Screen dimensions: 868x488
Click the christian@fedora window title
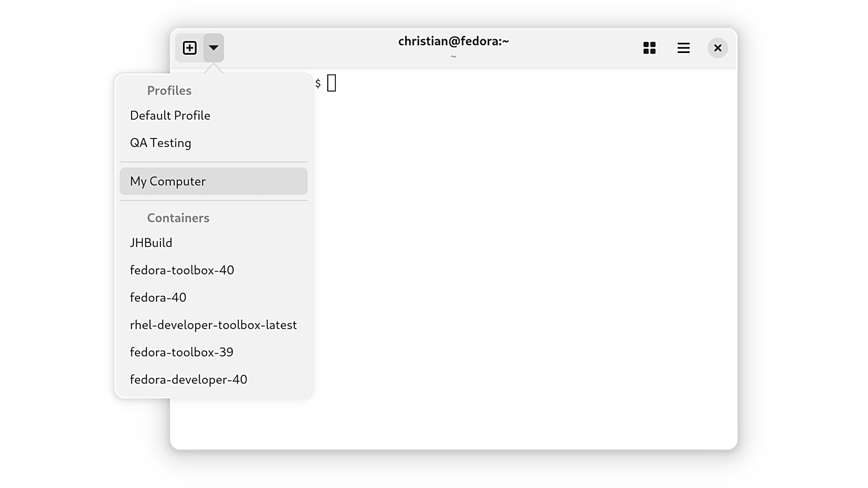[454, 41]
